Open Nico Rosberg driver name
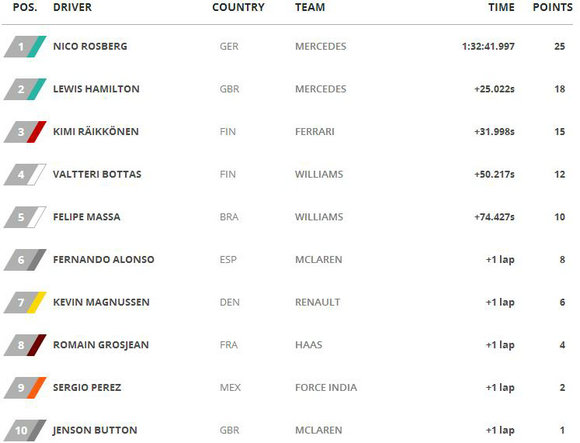This screenshot has width=580, height=443. (90, 47)
